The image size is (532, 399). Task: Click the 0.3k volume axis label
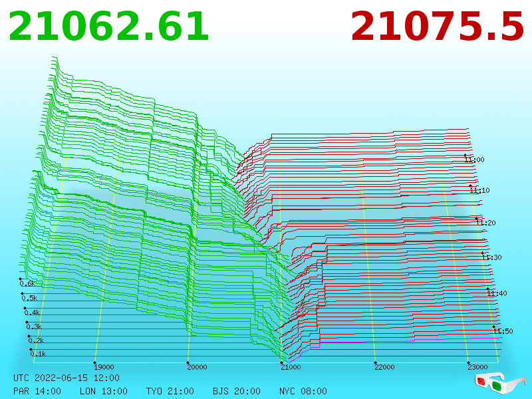click(34, 327)
